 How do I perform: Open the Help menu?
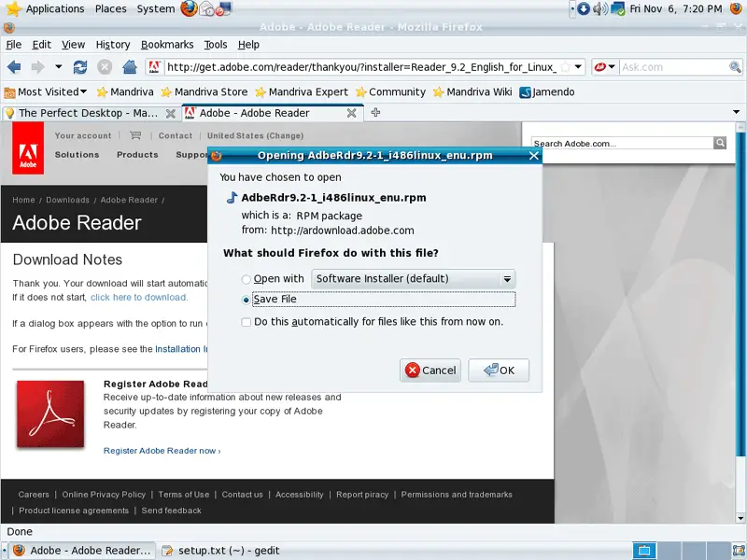[248, 44]
